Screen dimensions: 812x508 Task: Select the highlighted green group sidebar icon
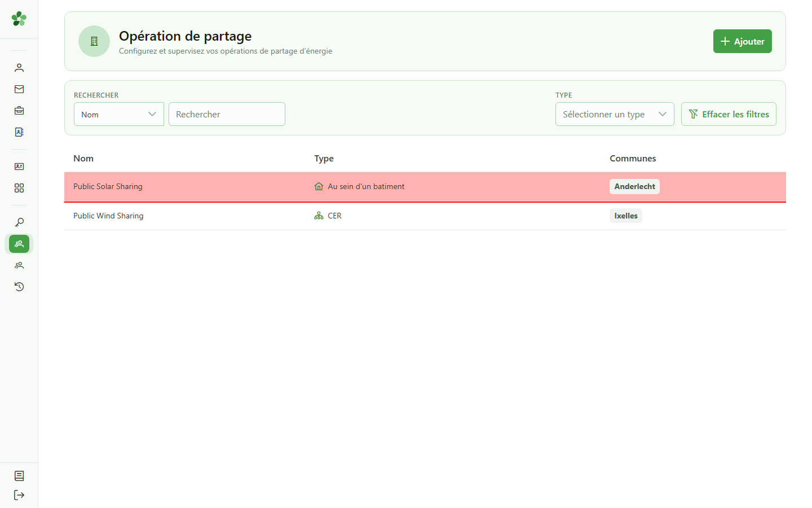tap(19, 244)
